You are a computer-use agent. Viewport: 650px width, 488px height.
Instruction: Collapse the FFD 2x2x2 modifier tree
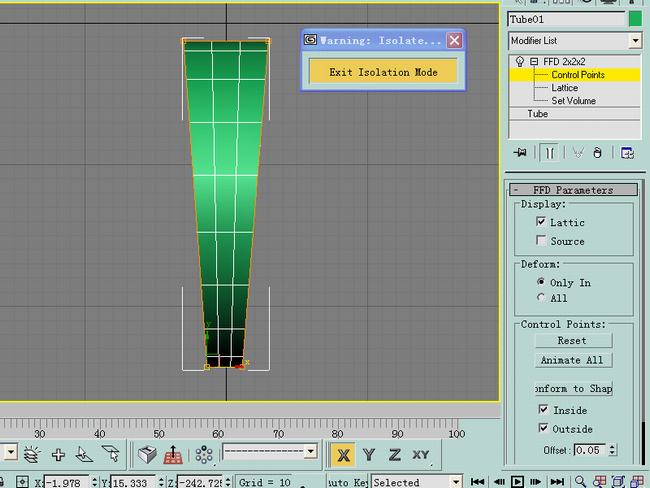pyautogui.click(x=534, y=62)
